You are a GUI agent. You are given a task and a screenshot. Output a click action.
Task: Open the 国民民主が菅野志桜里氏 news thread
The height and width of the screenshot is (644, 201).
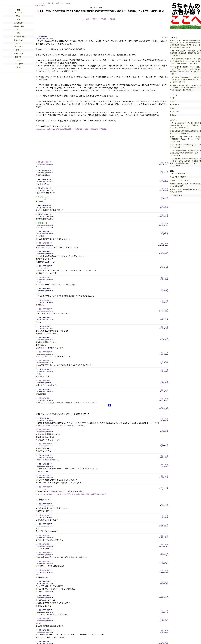click(x=186, y=53)
